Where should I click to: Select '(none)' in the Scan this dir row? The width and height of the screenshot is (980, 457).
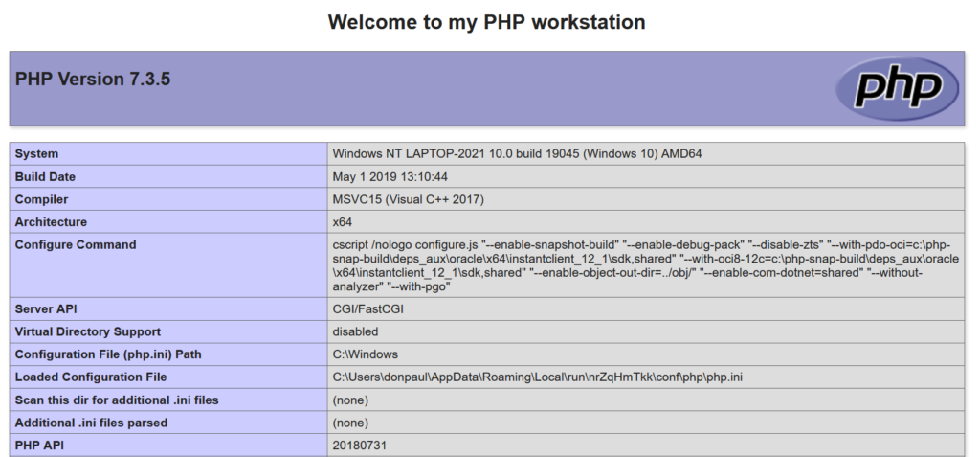click(350, 400)
